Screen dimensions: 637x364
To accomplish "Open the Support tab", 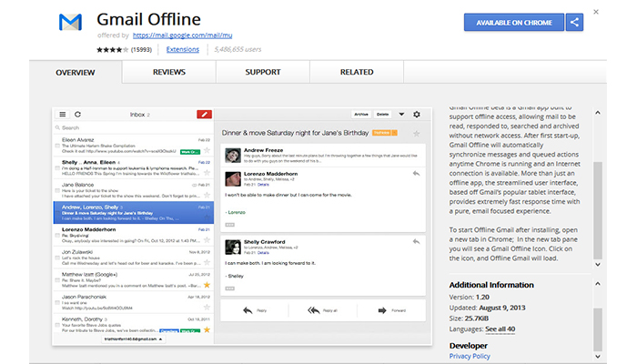I will (x=263, y=72).
